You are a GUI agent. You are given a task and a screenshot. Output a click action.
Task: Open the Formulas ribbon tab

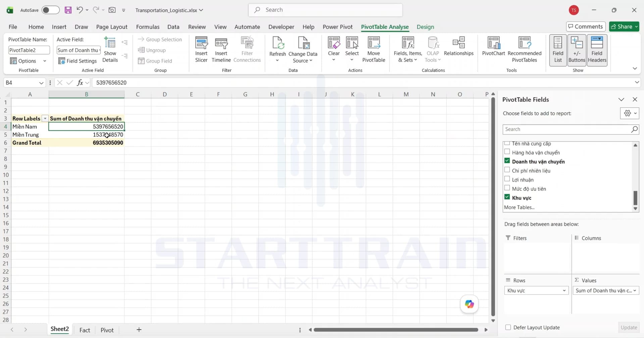point(148,27)
